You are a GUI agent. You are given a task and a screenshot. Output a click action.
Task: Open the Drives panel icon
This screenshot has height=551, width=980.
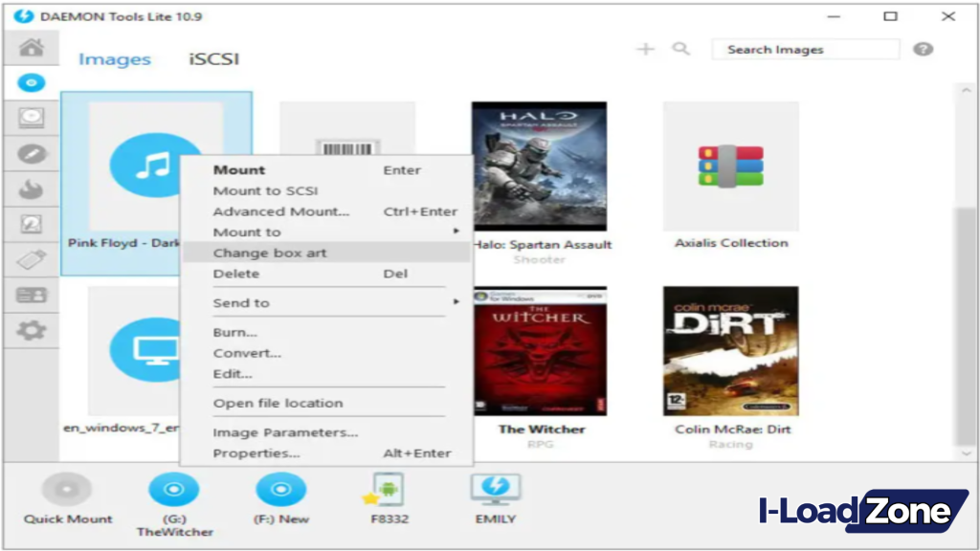[32, 119]
